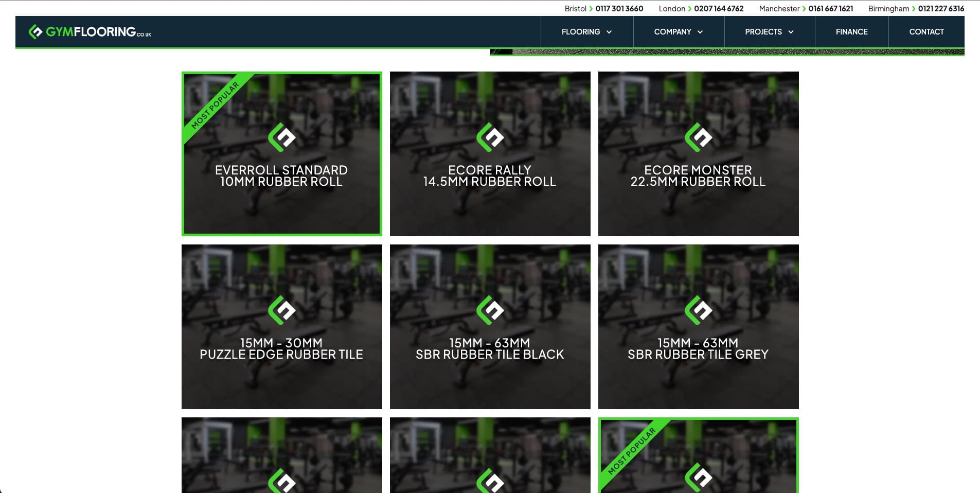This screenshot has width=980, height=493.
Task: Call the Bristol number 0117 301 3660
Action: click(x=619, y=9)
